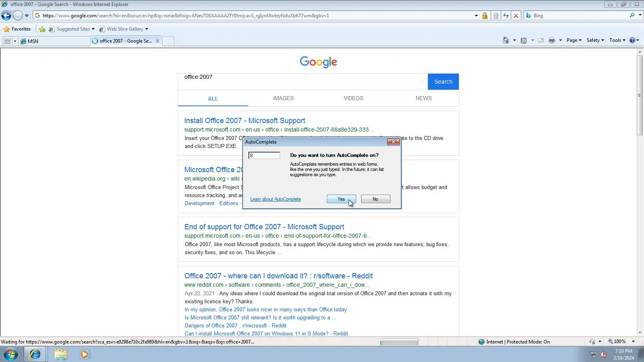644x362 pixels.
Task: Select the NEWS search tab
Action: [423, 98]
